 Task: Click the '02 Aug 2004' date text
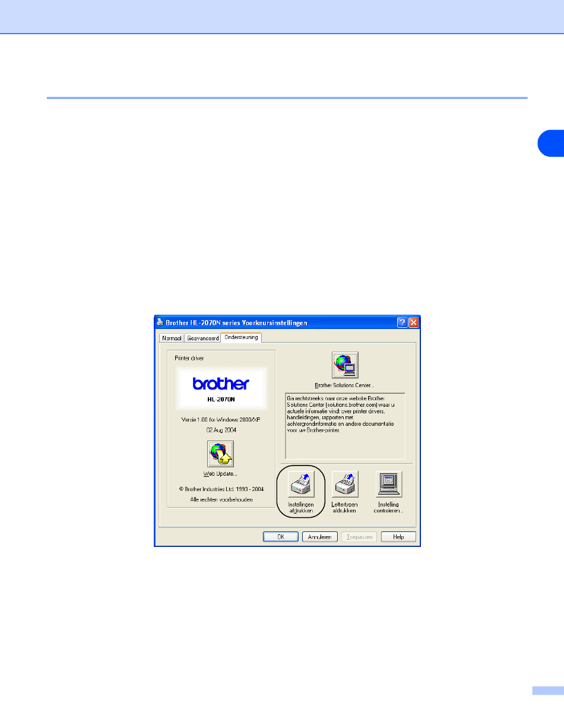[x=221, y=430]
